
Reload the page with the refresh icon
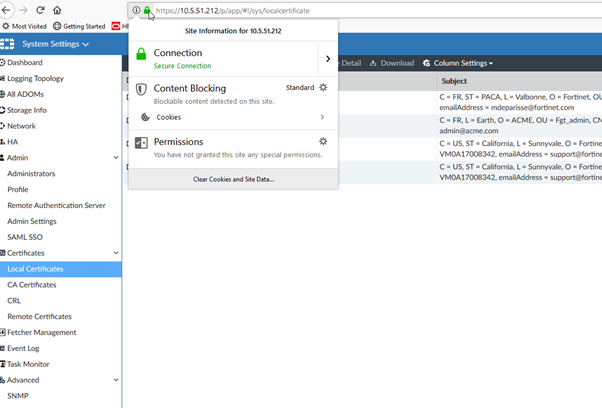[40, 10]
